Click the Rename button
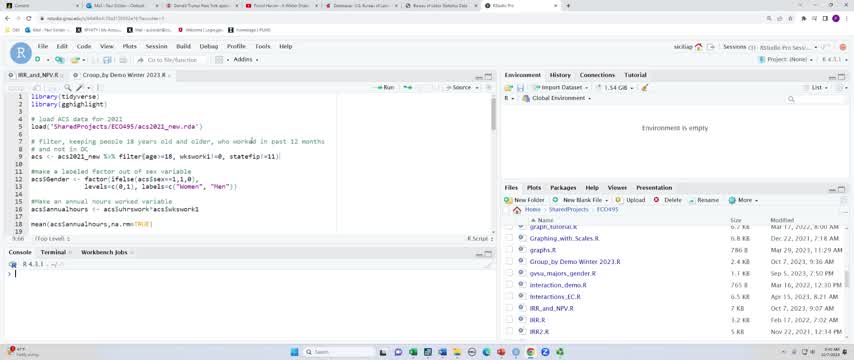 click(704, 200)
